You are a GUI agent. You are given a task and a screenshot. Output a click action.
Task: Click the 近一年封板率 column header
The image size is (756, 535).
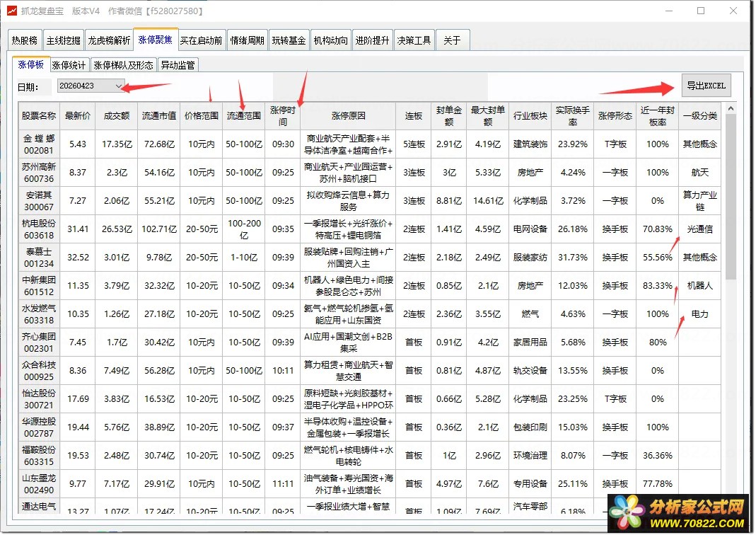pos(657,116)
